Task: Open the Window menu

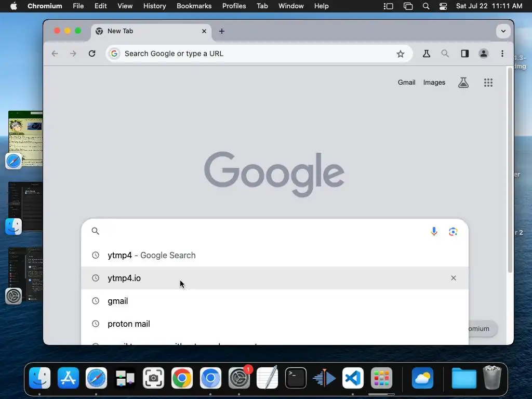Action: [291, 6]
